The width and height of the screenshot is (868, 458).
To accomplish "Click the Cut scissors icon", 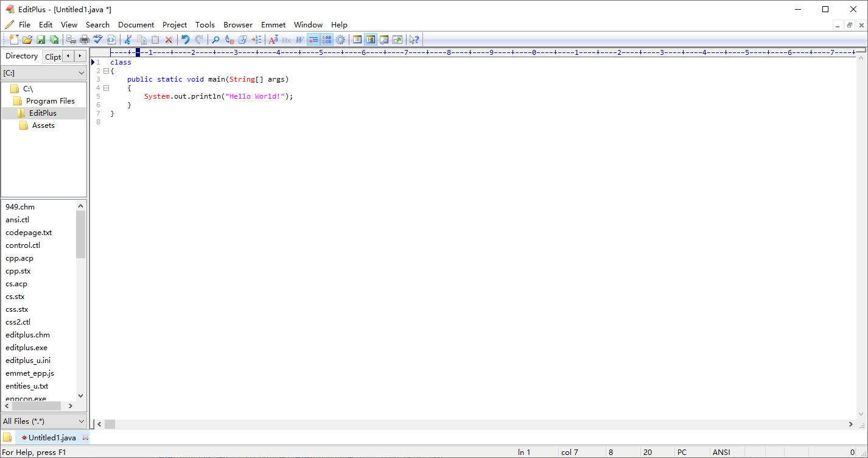I will 128,40.
